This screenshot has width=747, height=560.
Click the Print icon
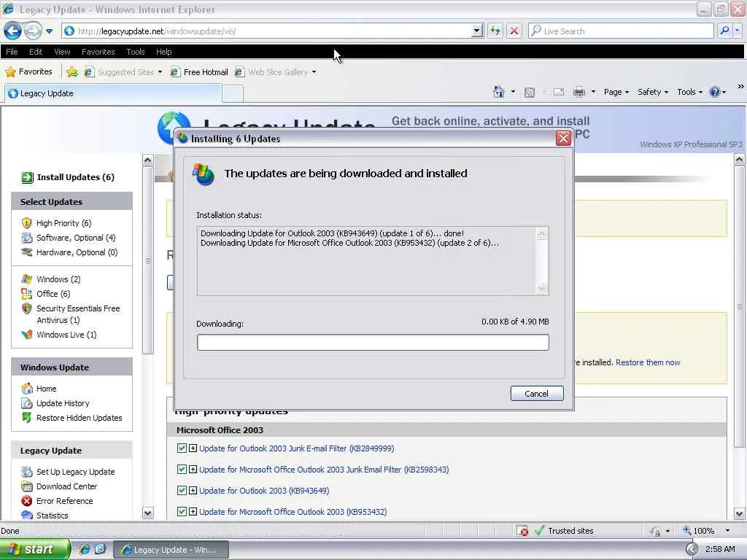coord(578,92)
